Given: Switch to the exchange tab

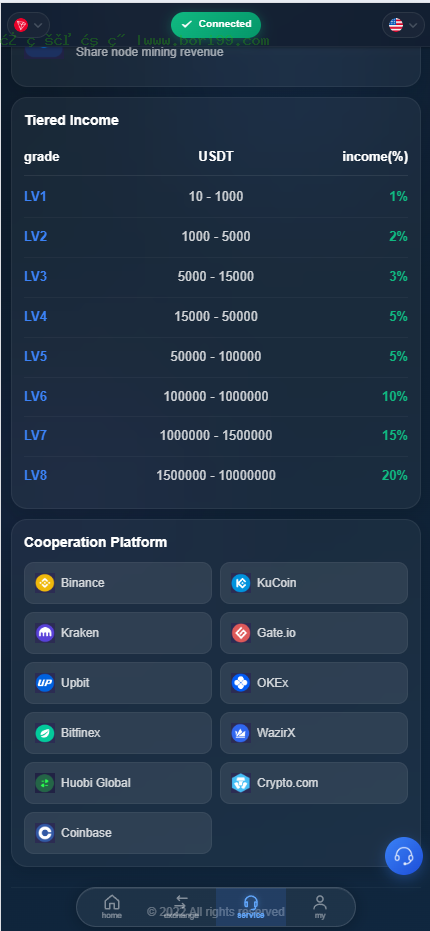Looking at the screenshot, I should click(181, 907).
